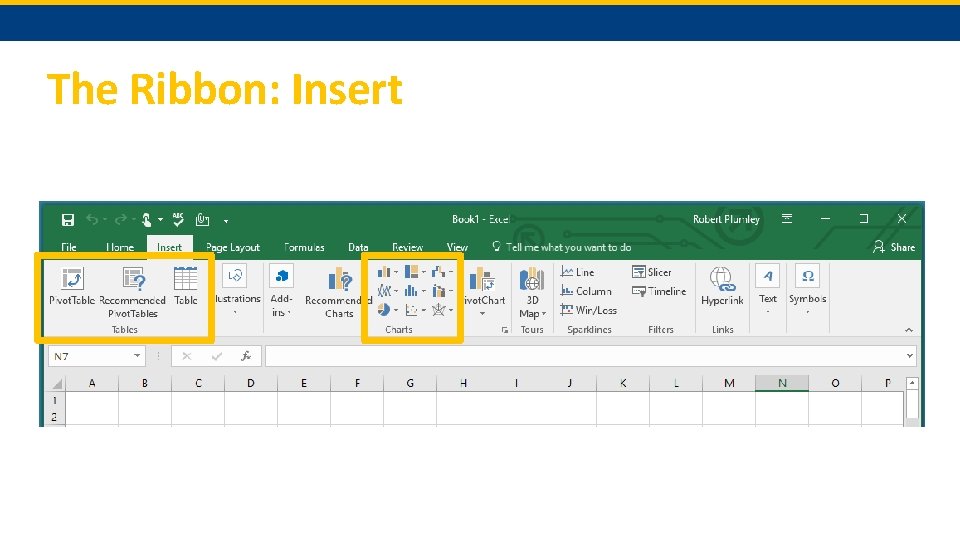
Task: Insert a combo chart
Action: click(441, 291)
